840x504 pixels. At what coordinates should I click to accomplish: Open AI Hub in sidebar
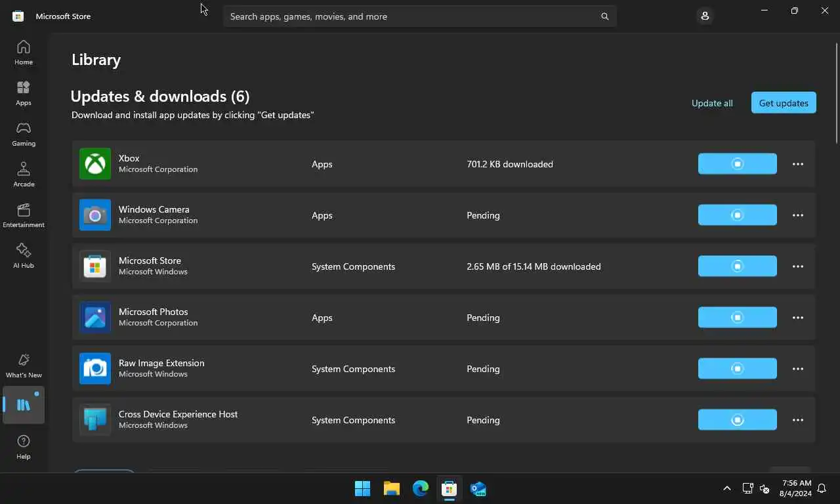coord(23,256)
